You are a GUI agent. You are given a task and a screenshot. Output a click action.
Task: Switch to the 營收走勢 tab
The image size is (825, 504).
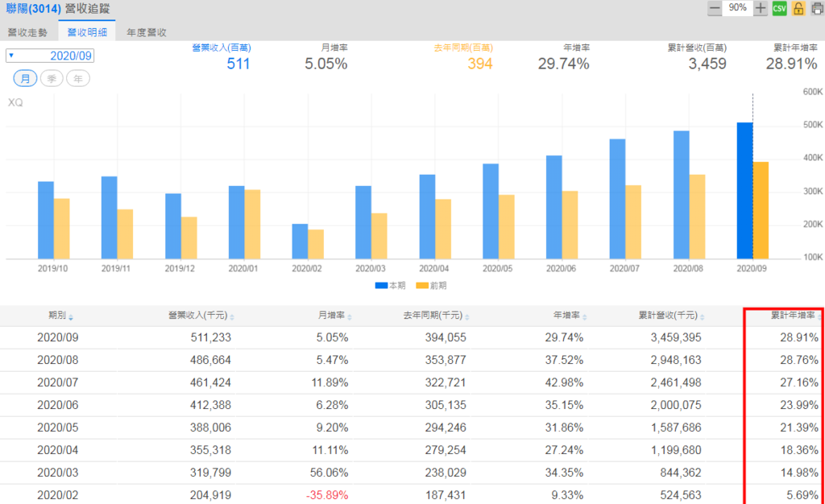28,32
